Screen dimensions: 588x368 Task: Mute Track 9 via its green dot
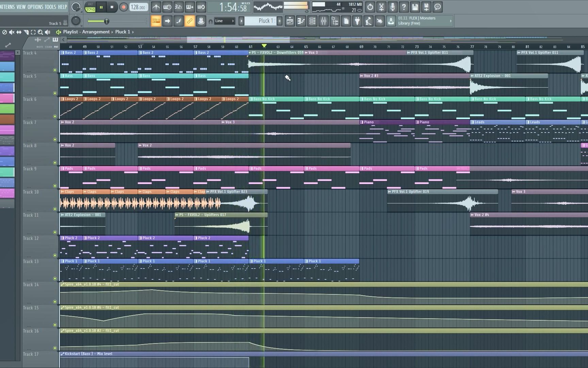coord(55,186)
